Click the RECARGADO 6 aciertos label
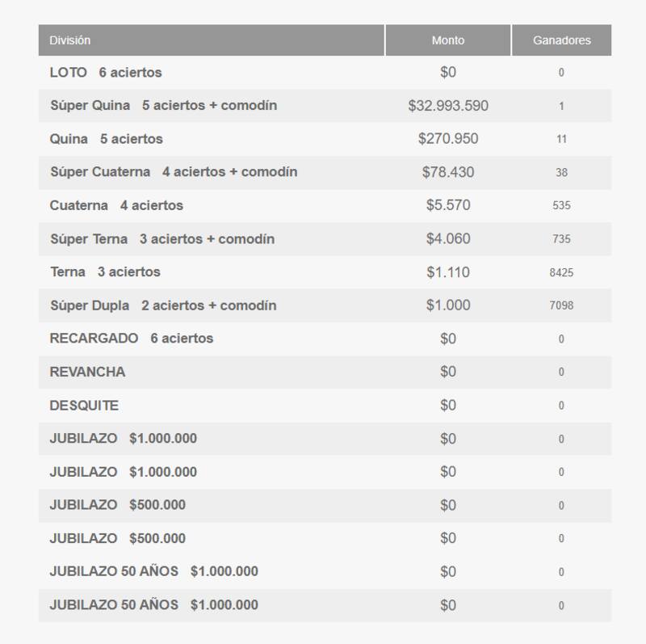 pos(132,339)
